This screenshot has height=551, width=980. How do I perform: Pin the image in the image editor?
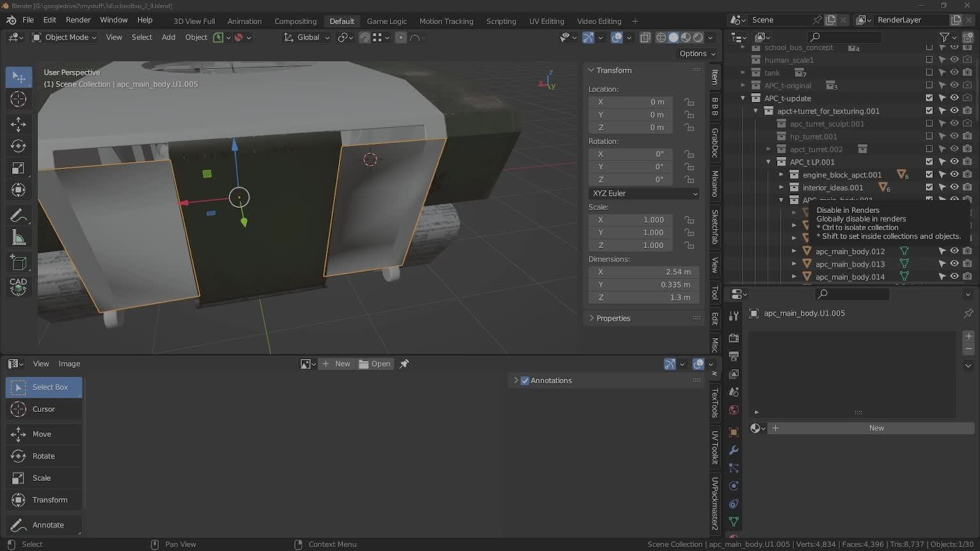(404, 364)
